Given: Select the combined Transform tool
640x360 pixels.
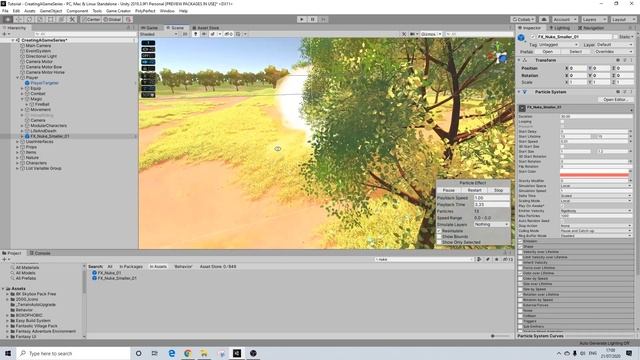Looking at the screenshot, I should pos(61,19).
